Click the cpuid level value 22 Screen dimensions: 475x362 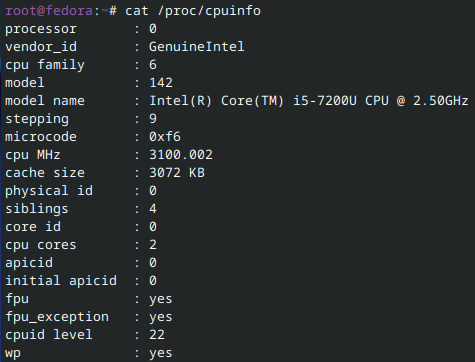pyautogui.click(x=157, y=334)
